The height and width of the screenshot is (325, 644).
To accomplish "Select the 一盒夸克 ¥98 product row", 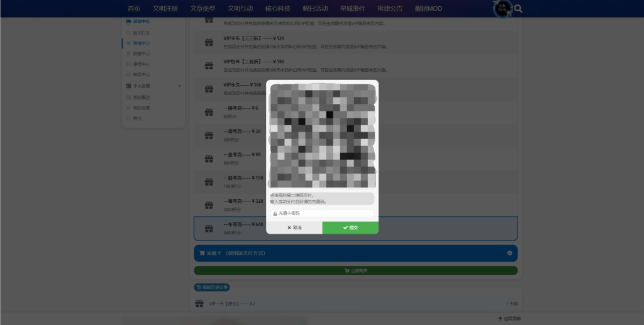I will (356, 159).
